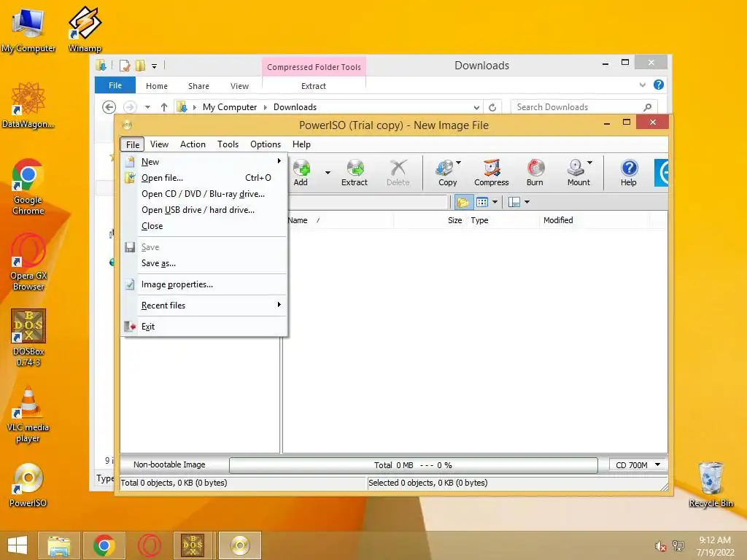Choose Image properties... menu item
Image resolution: width=747 pixels, height=560 pixels.
(204, 284)
